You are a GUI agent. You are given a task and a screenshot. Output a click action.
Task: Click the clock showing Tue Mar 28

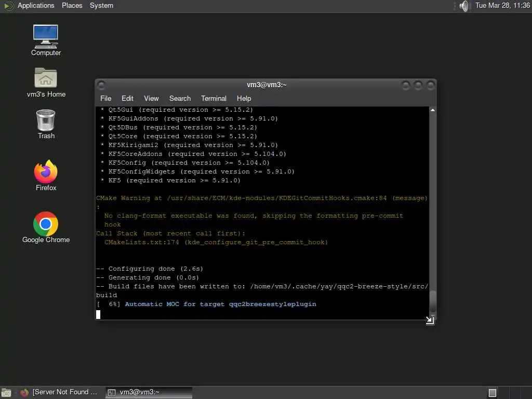click(502, 5)
